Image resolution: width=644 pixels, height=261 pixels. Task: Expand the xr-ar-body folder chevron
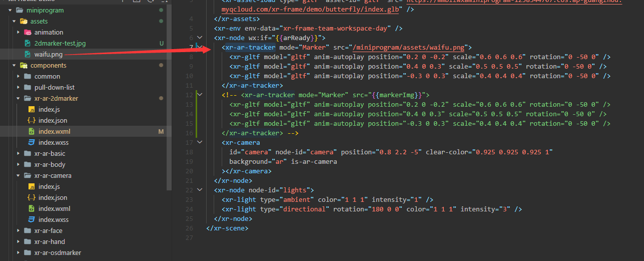point(18,164)
